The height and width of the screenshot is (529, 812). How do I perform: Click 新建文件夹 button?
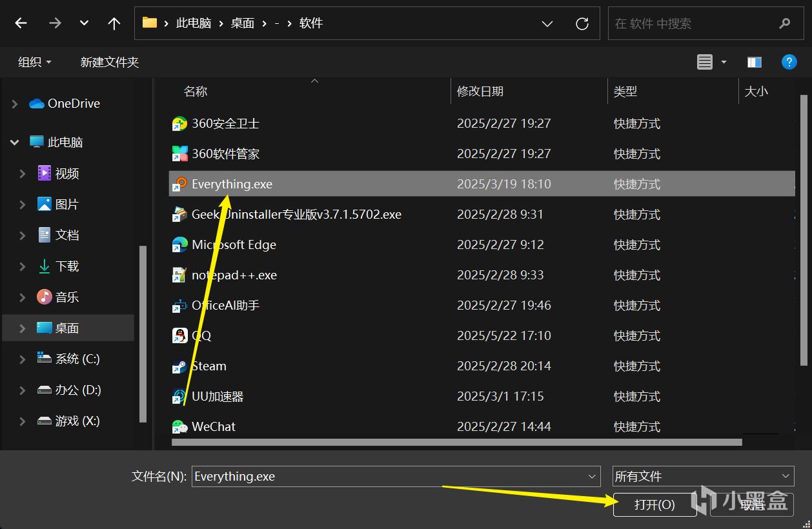[x=109, y=62]
